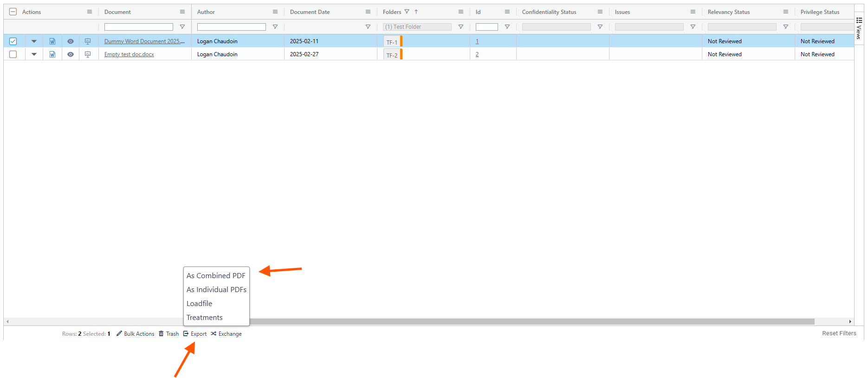Select As Combined PDF from the export menu
Screen dimensions: 868x378
(x=216, y=275)
